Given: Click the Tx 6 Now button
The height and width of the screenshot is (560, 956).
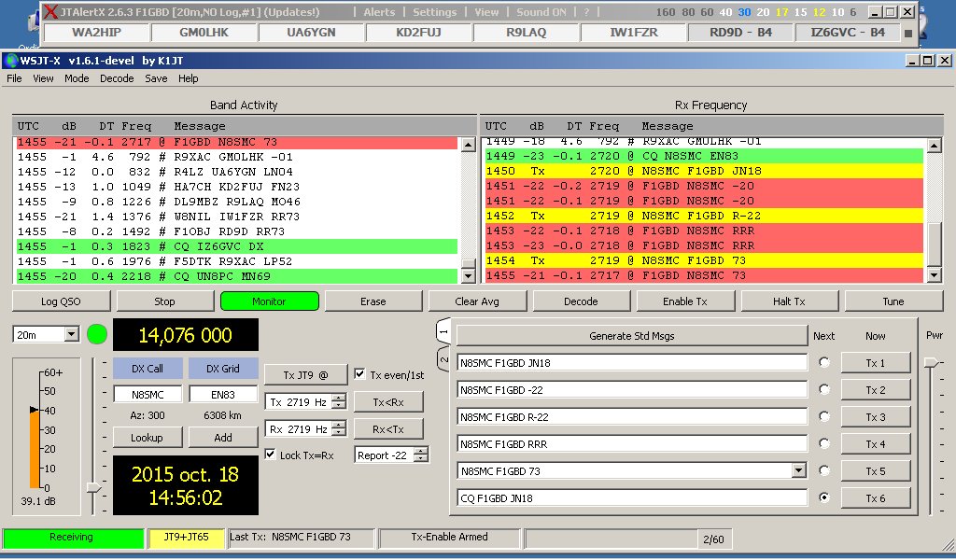Looking at the screenshot, I should coord(876,497).
